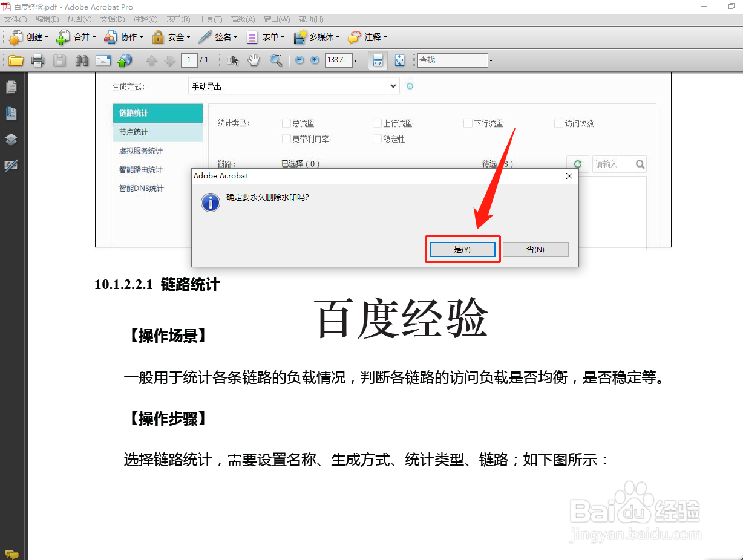
Task: Open the 工具(T) menu
Action: tap(211, 19)
